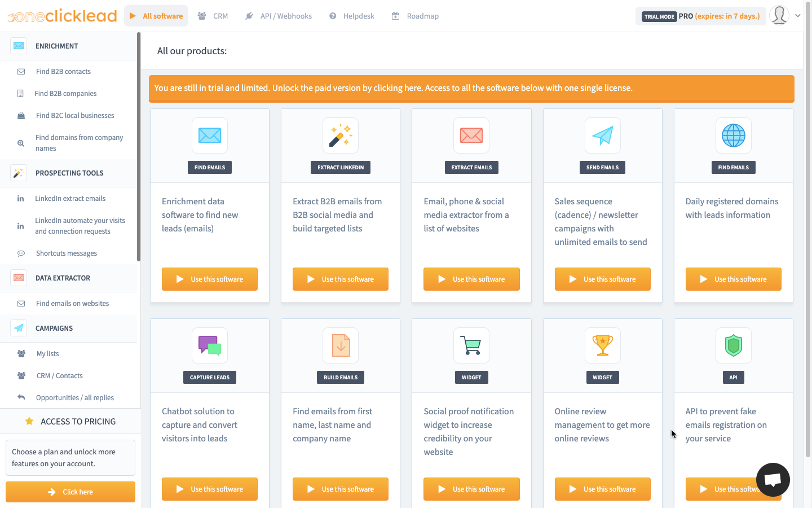Viewport: 812px width, 508px height.
Task: Select the Enrichment envelope icon in sidebar
Action: click(x=18, y=45)
